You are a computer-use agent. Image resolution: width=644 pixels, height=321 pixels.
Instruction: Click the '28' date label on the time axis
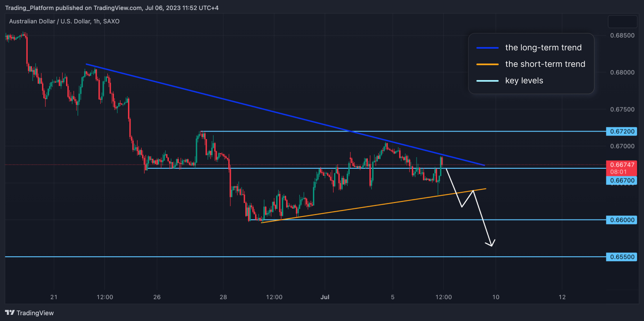click(x=223, y=297)
